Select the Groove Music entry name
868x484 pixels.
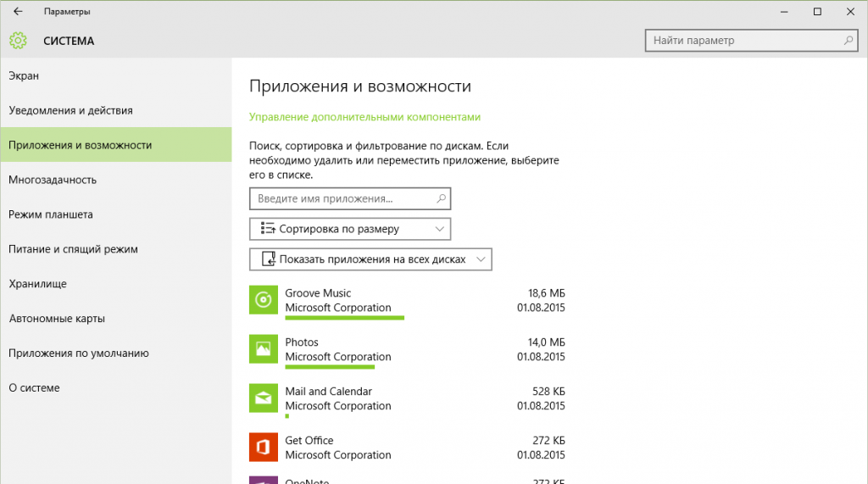[x=318, y=293]
